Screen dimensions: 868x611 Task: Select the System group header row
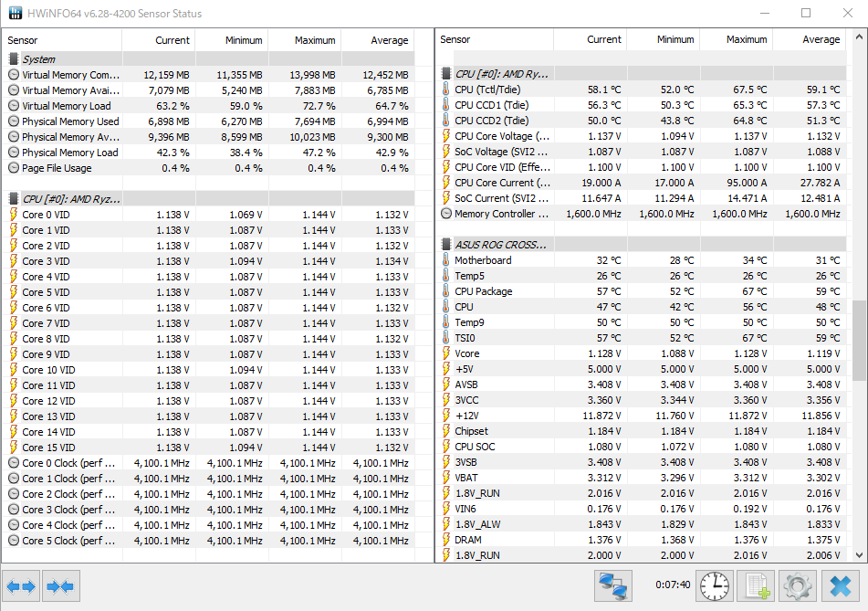(210, 58)
